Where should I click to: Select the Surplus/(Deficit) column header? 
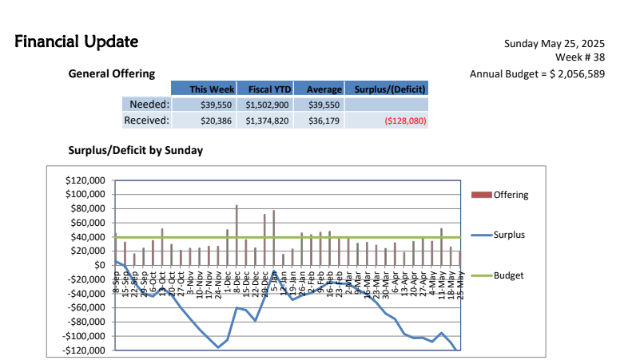(386, 89)
